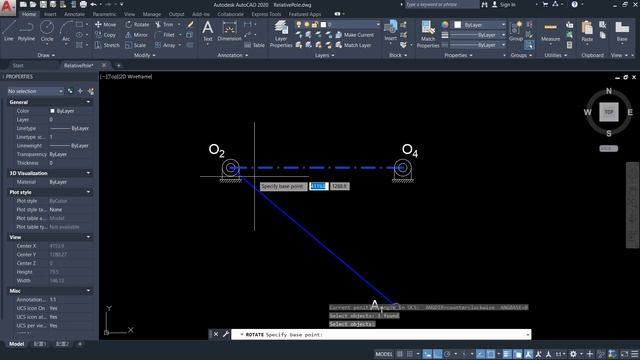Add new drawing tab with plus
The height and width of the screenshot is (360, 640).
click(118, 65)
